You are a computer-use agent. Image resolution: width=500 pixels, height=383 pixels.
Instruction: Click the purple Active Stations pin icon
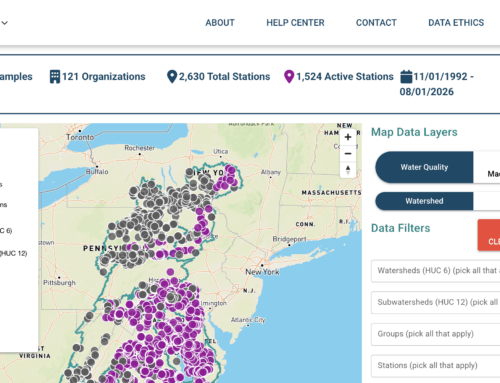pyautogui.click(x=289, y=76)
